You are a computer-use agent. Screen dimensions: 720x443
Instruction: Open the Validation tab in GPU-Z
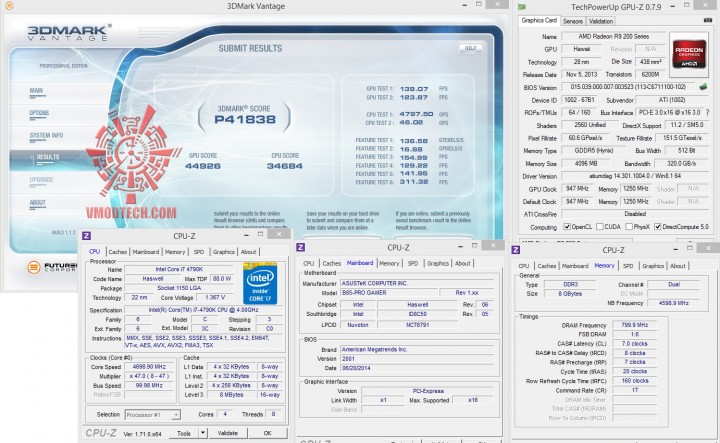point(601,21)
